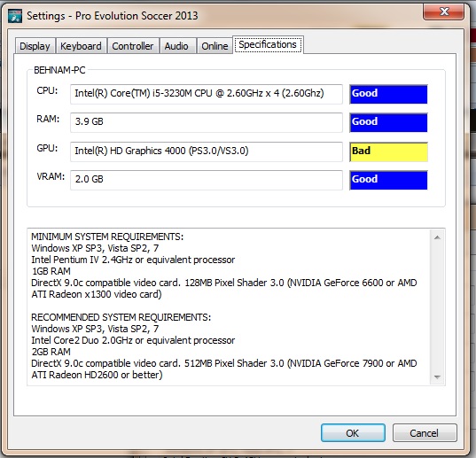Click 'Intel Core2 Duo 2.0GHz or equivalent processor' line
476x458 pixels.
pos(133,340)
